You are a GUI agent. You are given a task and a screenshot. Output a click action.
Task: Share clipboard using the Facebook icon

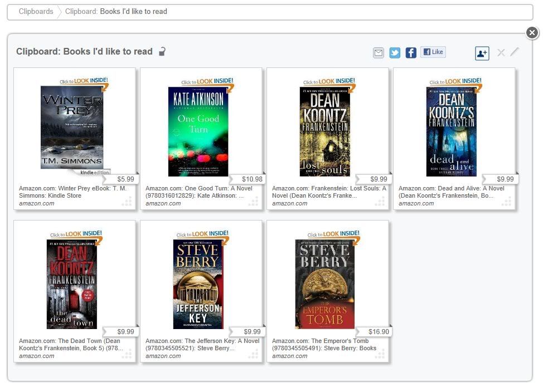click(411, 53)
